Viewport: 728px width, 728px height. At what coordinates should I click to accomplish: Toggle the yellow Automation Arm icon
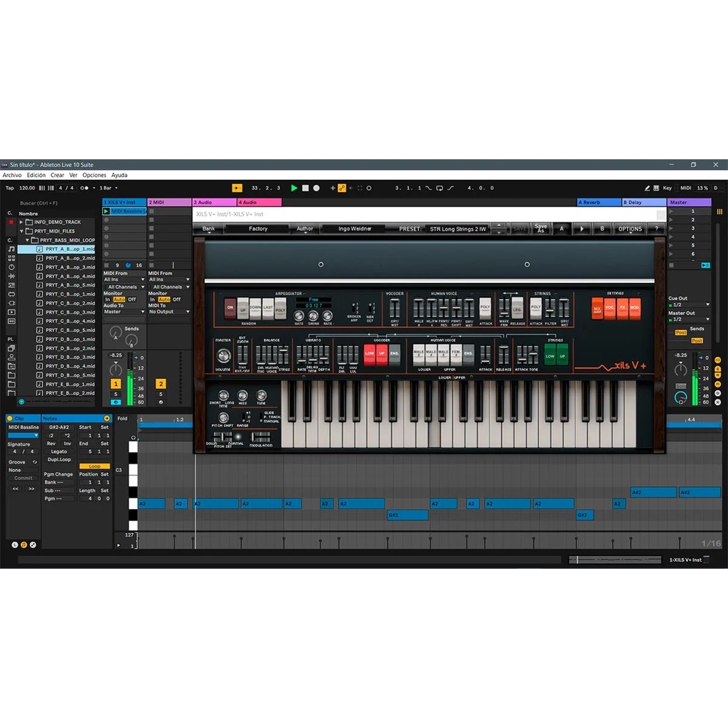click(342, 188)
